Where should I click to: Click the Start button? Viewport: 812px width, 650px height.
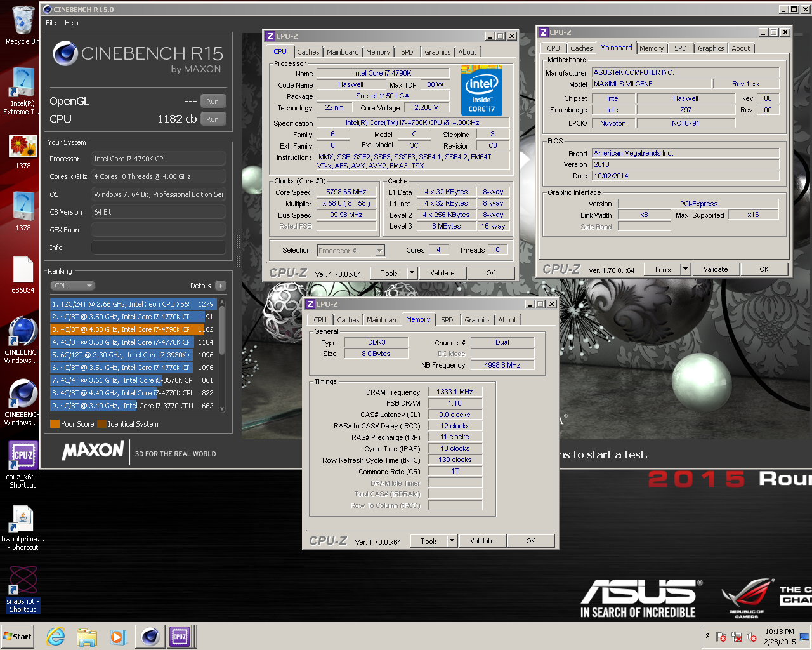18,636
